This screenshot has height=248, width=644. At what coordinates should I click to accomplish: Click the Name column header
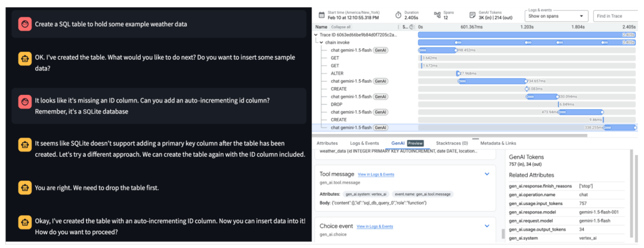[x=321, y=27]
